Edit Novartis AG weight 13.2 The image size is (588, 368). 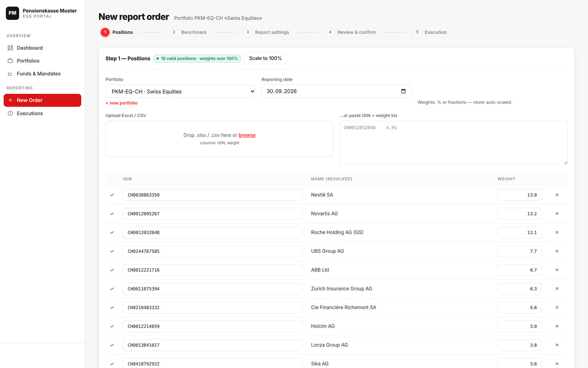pyautogui.click(x=519, y=214)
